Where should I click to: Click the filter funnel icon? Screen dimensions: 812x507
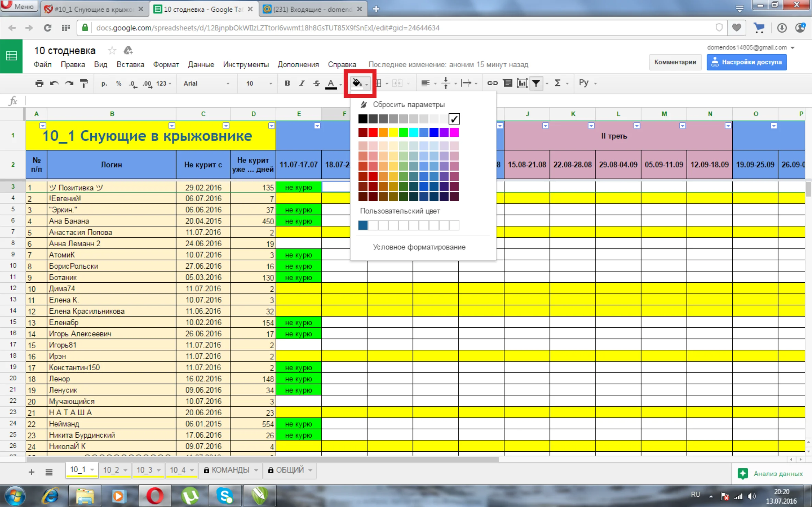pyautogui.click(x=536, y=83)
